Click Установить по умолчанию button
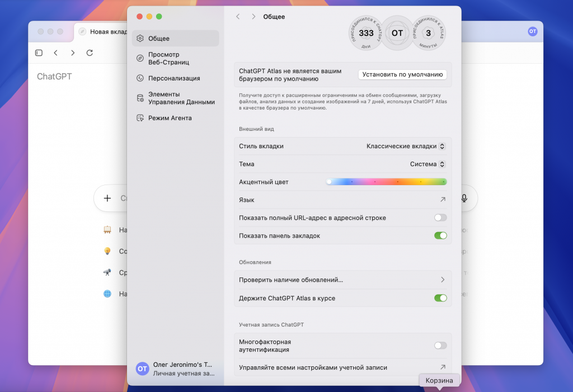This screenshot has width=573, height=392. pyautogui.click(x=402, y=74)
